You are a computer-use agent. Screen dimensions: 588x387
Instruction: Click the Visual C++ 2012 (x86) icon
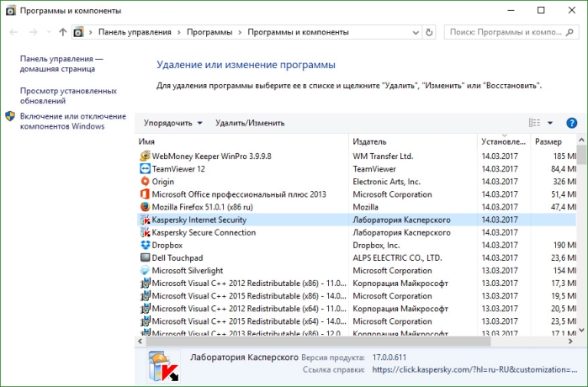(x=145, y=284)
